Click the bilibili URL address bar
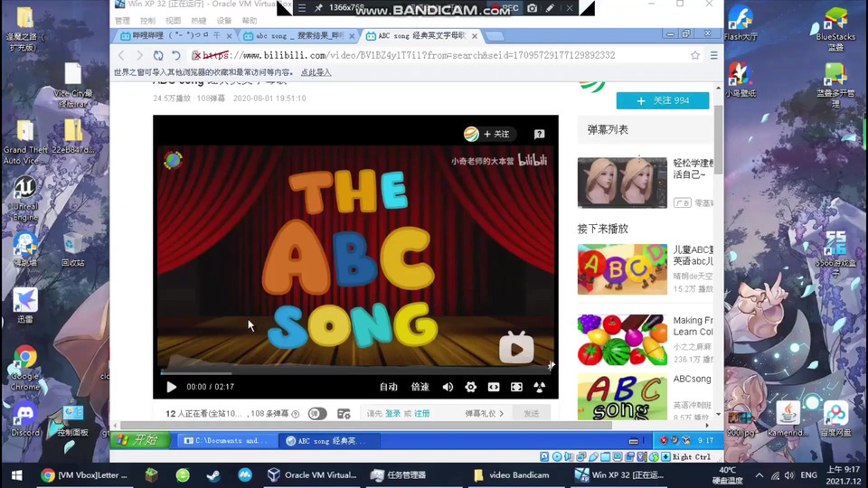 [x=438, y=55]
